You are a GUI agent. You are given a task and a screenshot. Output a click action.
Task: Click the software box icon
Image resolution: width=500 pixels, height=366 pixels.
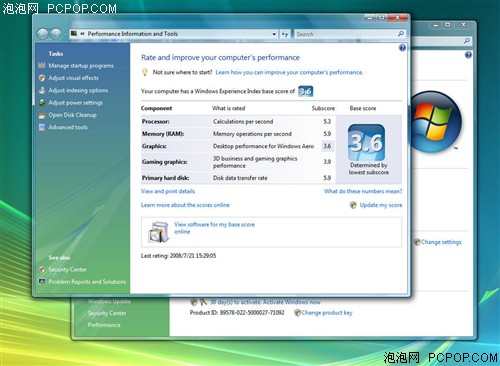pos(159,232)
